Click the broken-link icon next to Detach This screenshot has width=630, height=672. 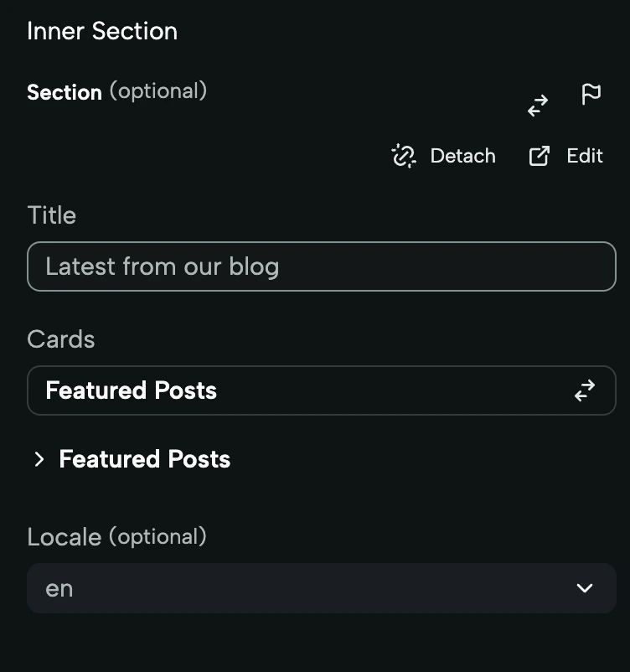(403, 156)
